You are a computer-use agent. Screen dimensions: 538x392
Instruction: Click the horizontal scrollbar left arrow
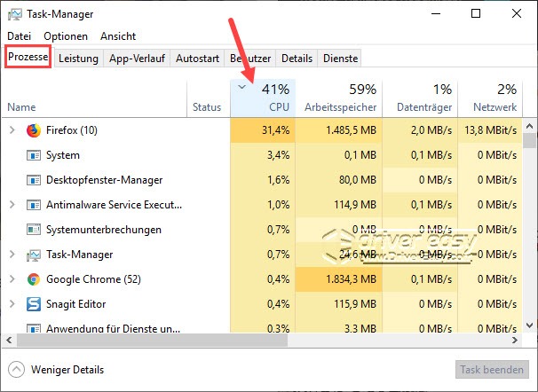[9, 341]
